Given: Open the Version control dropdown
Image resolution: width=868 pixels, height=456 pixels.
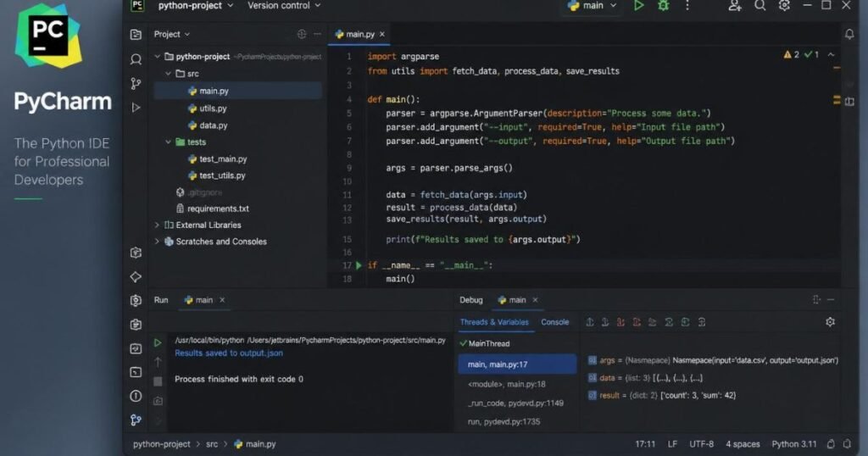Looking at the screenshot, I should pos(284,6).
